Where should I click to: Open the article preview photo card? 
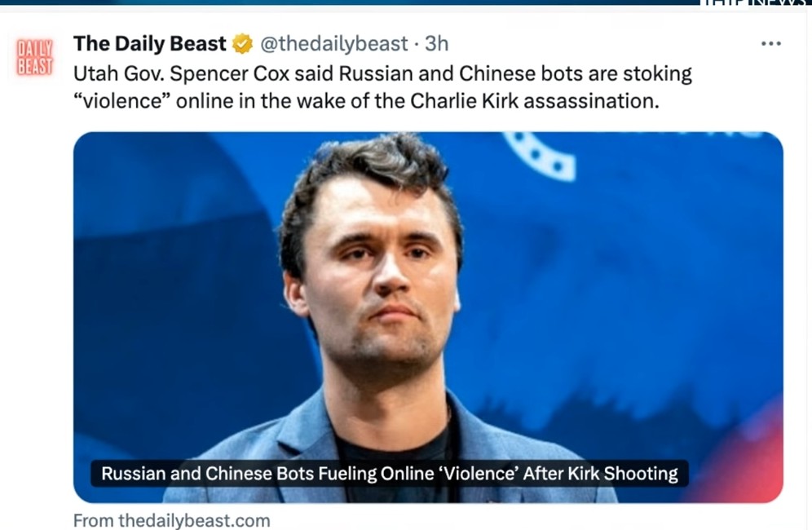[428, 317]
